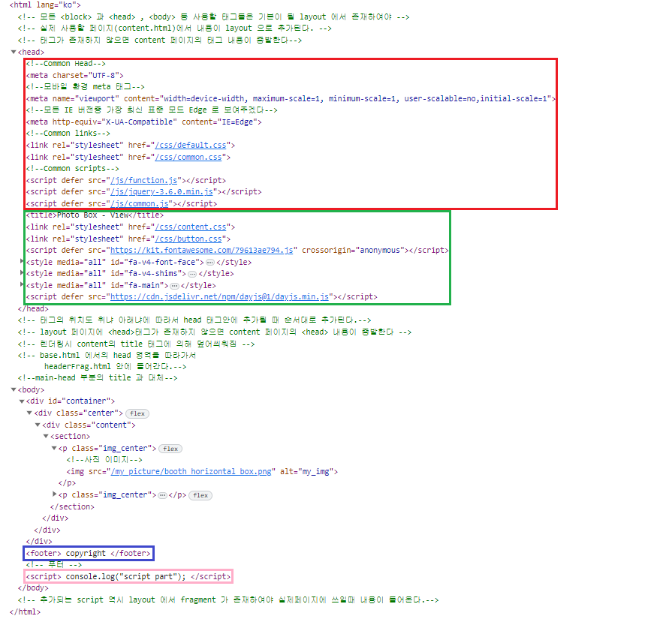672x625 pixels.
Task: Click ellipsis inside fa-main style tag
Action: tap(174, 286)
